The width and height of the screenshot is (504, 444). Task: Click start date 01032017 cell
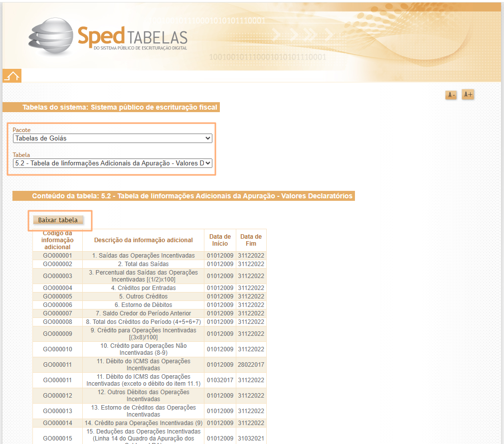click(220, 380)
